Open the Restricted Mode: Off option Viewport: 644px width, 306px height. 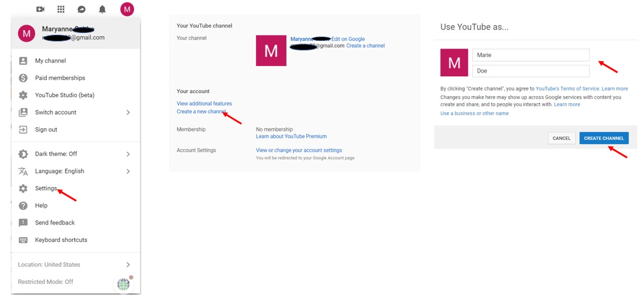point(46,282)
